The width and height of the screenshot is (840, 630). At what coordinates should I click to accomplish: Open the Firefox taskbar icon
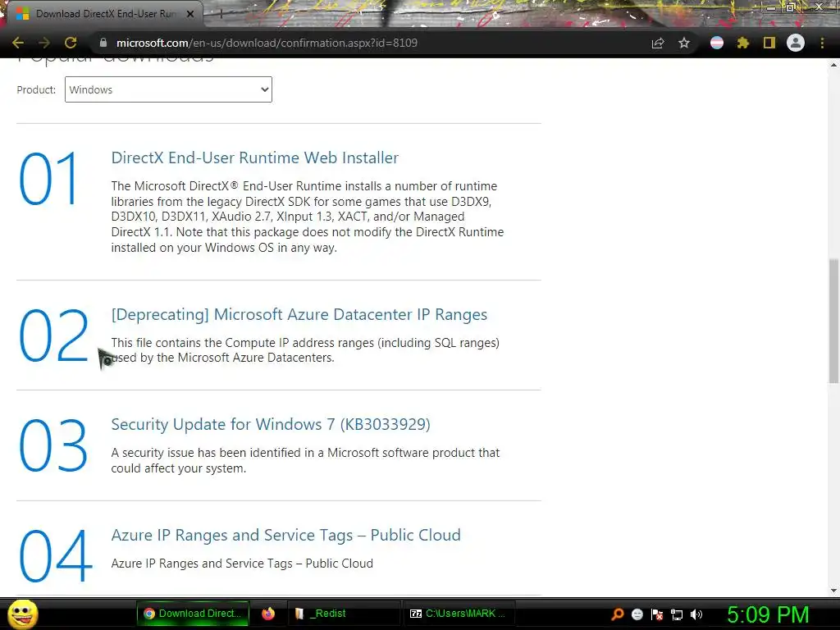[x=268, y=614]
